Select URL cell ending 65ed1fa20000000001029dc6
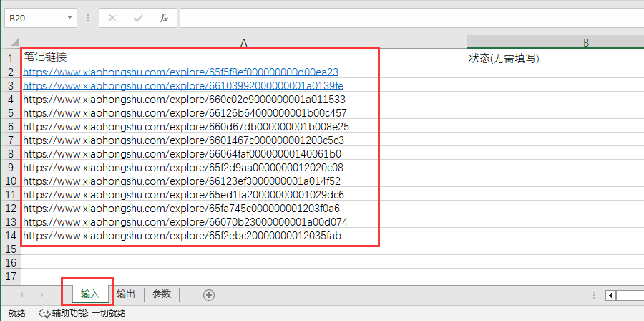Viewport: 644px width, 321px height. pyautogui.click(x=244, y=194)
